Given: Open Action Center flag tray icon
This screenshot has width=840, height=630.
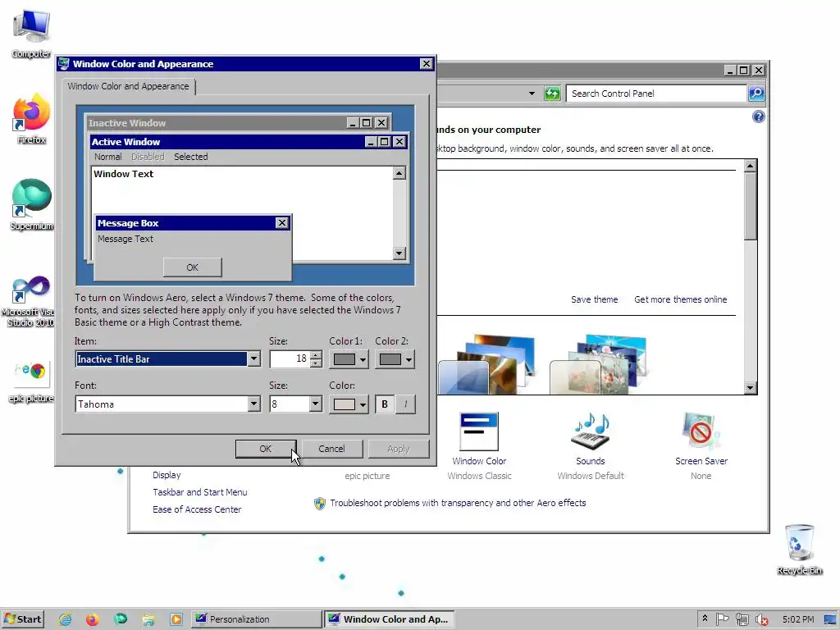Looking at the screenshot, I should 722,619.
